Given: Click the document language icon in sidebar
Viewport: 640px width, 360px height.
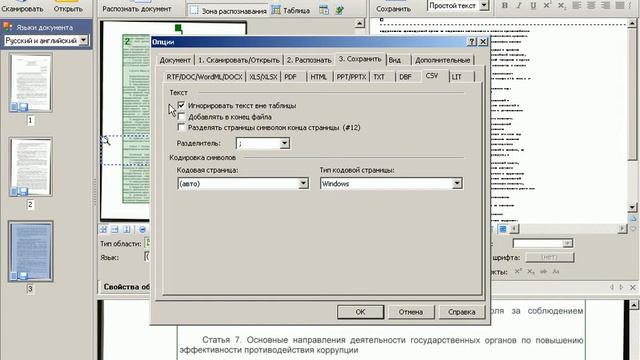Looking at the screenshot, I should [8, 27].
